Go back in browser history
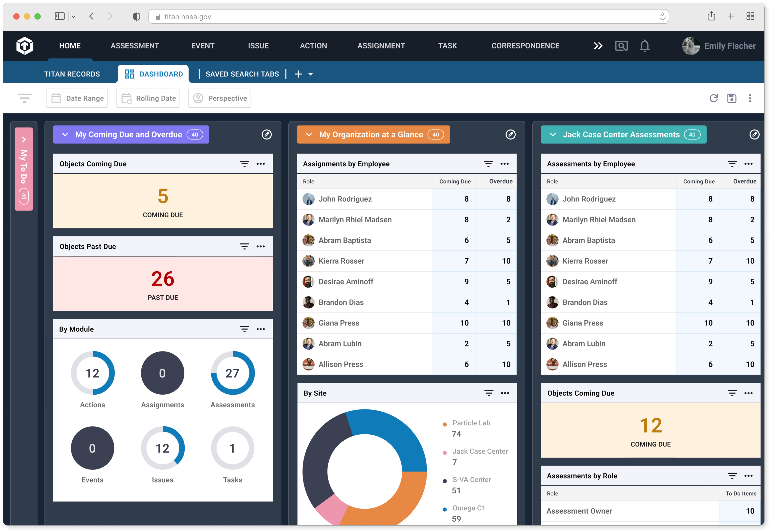Viewport: 771px width, 532px height. tap(92, 16)
